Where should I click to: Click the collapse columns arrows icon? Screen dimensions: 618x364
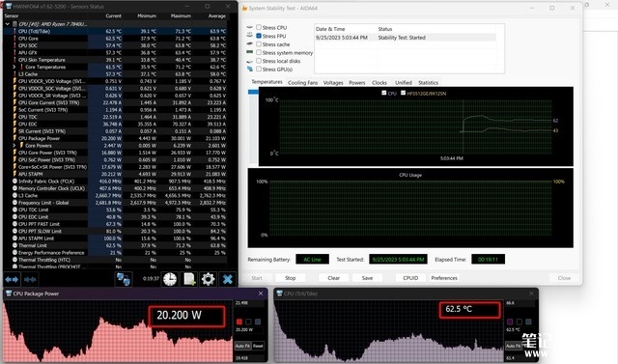30,279
